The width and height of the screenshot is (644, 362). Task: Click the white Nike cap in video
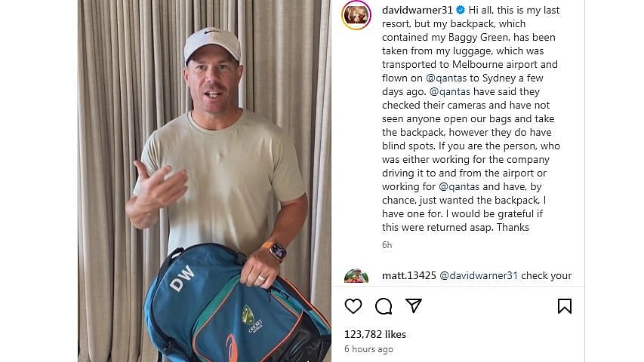pos(212,44)
